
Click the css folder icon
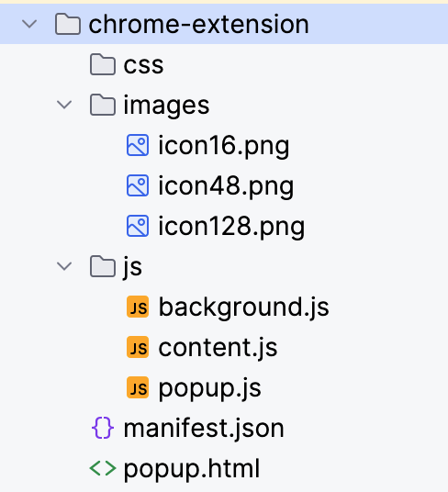103,64
